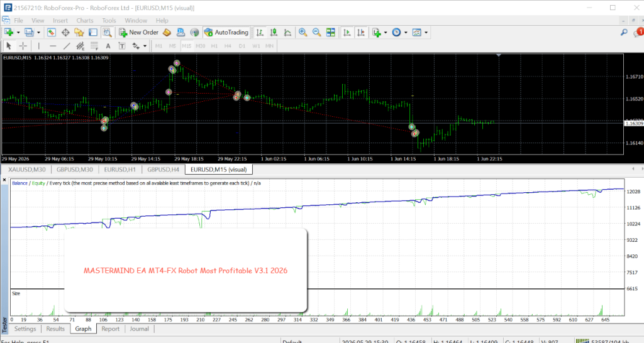Select the Text Label tool
The height and width of the screenshot is (343, 644).
coord(122,46)
